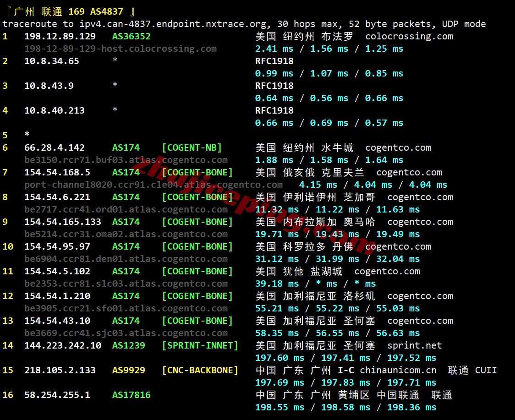Select the final hop IP 58.254.255.1
The width and height of the screenshot is (515, 420).
57,395
